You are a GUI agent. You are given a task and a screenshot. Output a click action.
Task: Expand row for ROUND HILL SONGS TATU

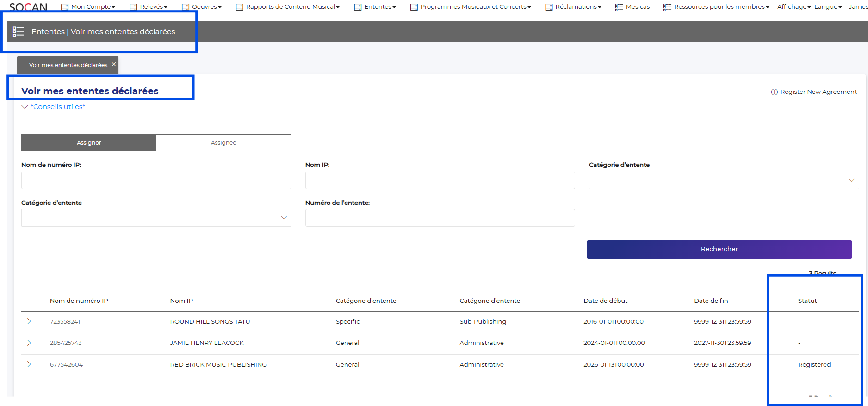tap(29, 321)
